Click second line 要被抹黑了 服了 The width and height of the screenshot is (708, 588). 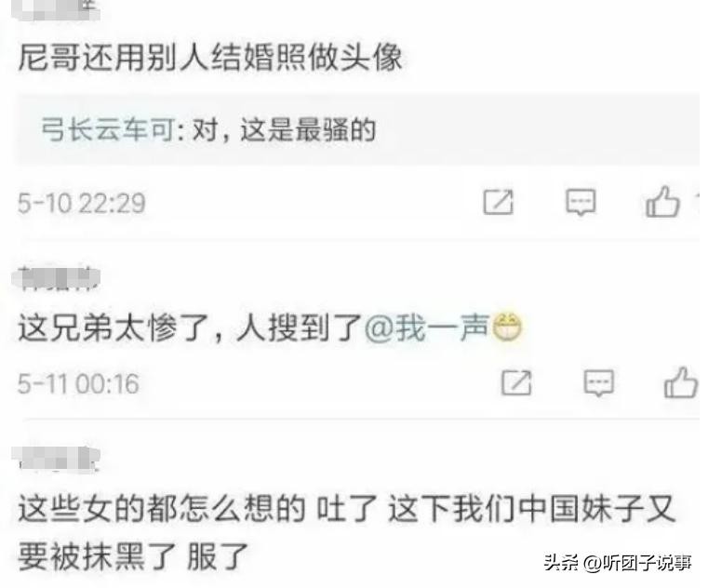[x=133, y=556]
